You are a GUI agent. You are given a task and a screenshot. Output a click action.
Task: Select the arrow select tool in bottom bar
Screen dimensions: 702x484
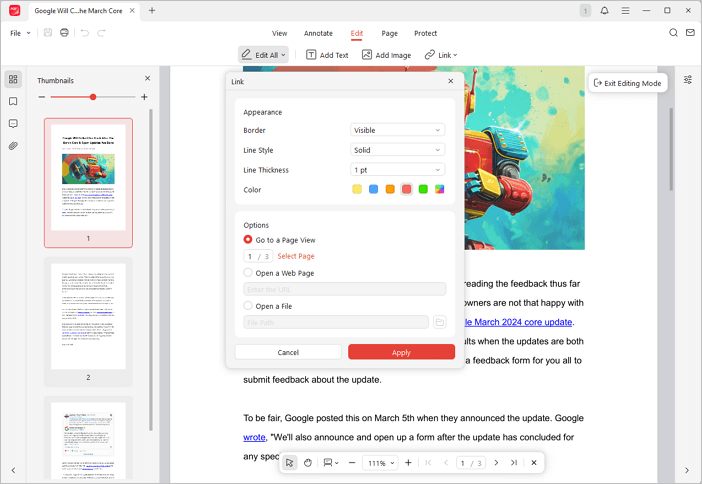[290, 463]
